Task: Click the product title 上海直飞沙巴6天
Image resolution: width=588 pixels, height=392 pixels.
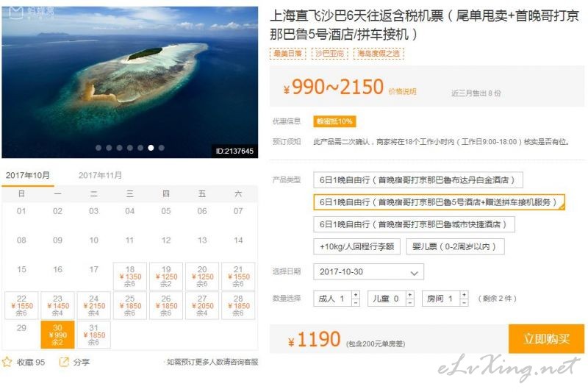Action: (x=424, y=25)
